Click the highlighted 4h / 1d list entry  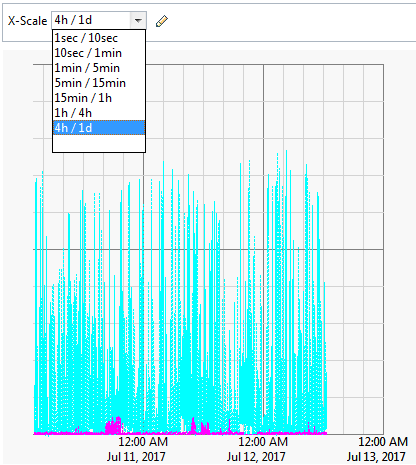[x=99, y=128]
